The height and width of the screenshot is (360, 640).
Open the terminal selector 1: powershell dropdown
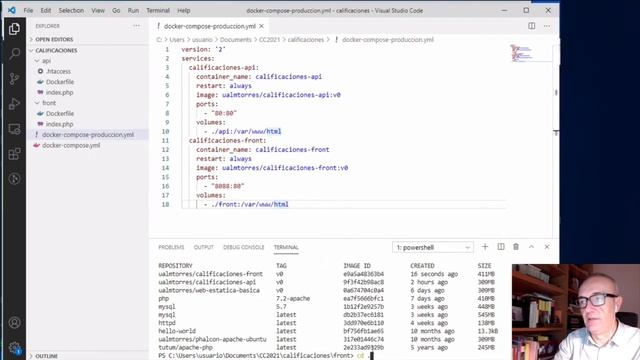tap(433, 247)
